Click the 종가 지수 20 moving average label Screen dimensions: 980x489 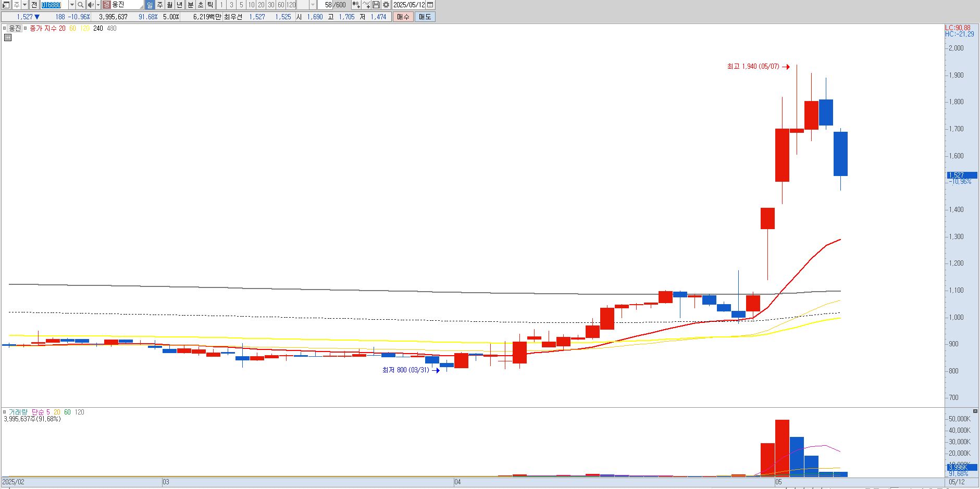point(47,28)
